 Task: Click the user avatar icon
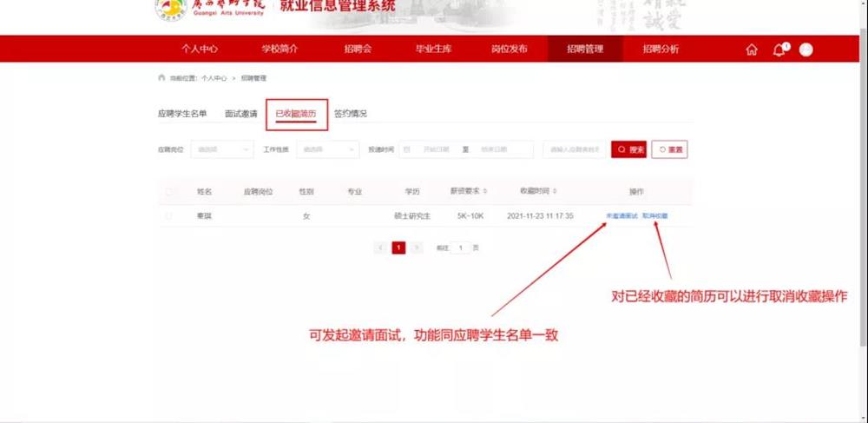[x=806, y=50]
